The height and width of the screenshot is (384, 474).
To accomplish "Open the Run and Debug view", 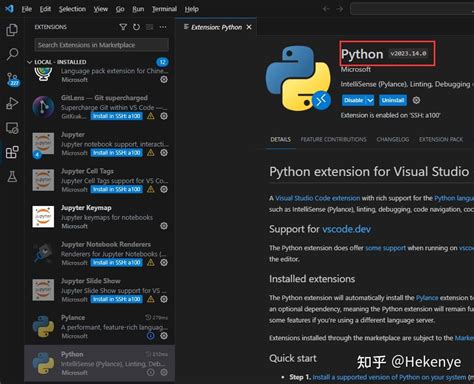I will 12,103.
